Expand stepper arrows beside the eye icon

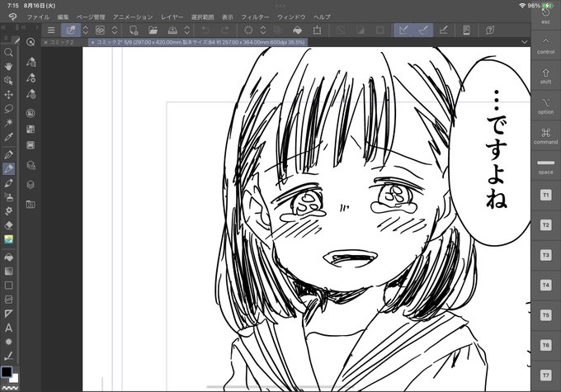click(x=115, y=30)
